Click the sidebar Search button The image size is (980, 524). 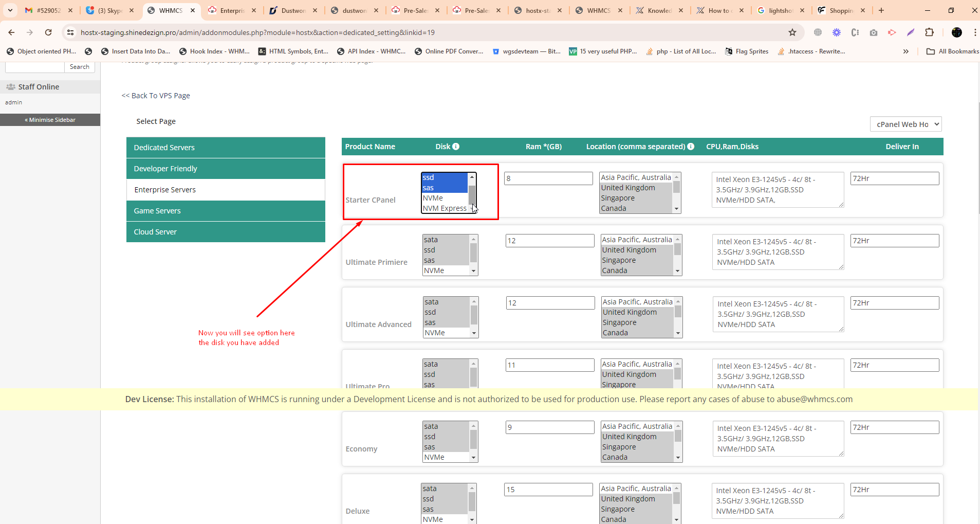(79, 67)
